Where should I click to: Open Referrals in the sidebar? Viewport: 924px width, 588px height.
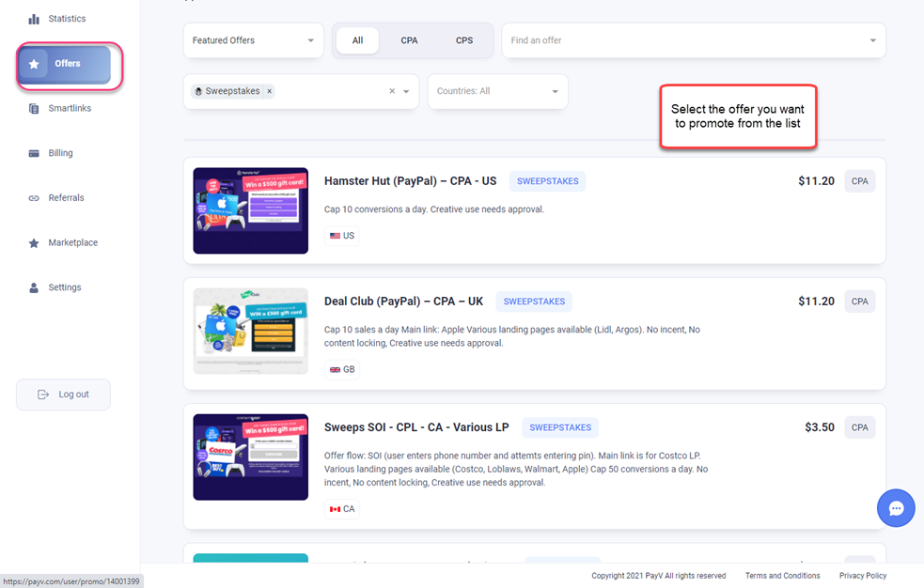pyautogui.click(x=66, y=198)
